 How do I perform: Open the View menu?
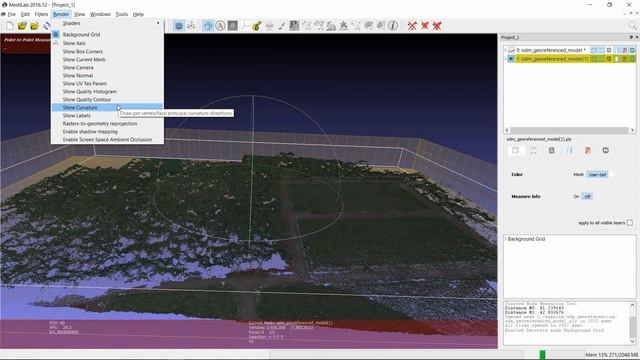[x=80, y=14]
